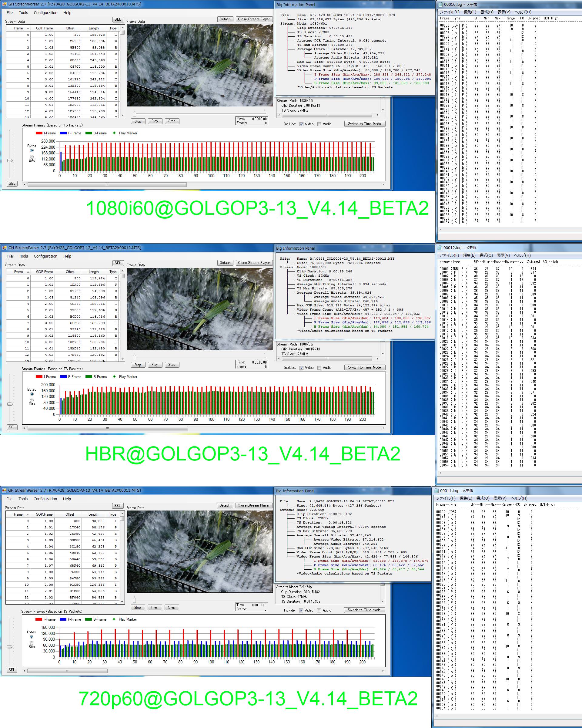Screen dimensions: 582x728
Task: Click graph scrollbar right arrow in 00011.MTS window
Action: click(x=383, y=671)
